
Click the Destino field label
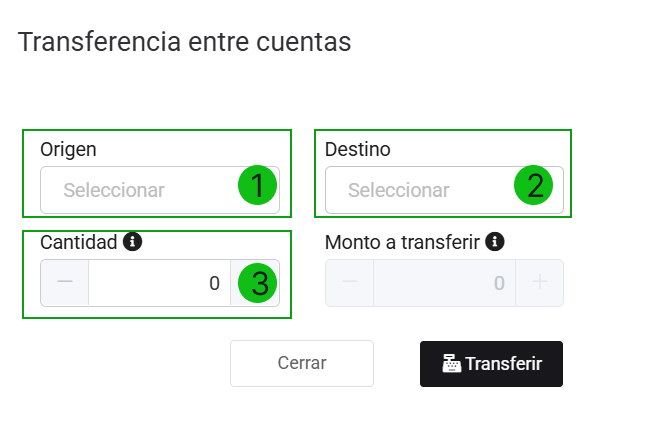tap(357, 149)
